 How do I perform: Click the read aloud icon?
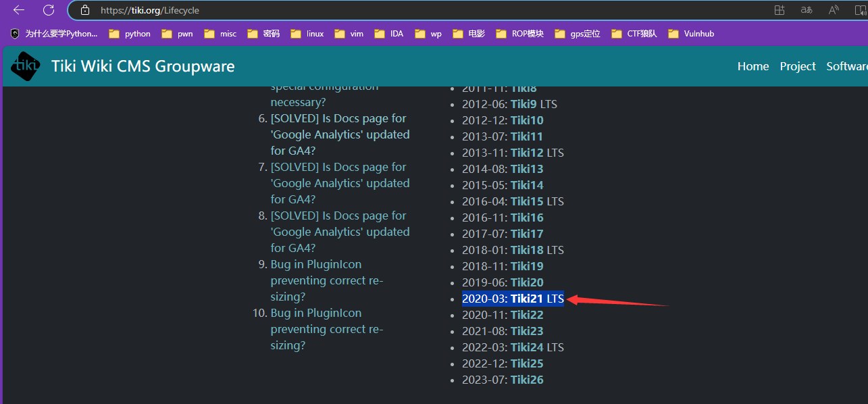point(834,10)
